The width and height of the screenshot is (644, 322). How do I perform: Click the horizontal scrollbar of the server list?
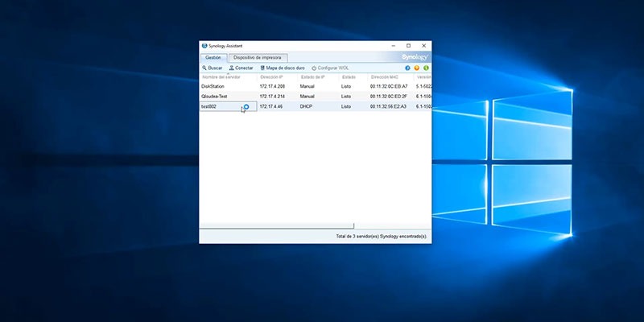(x=276, y=226)
